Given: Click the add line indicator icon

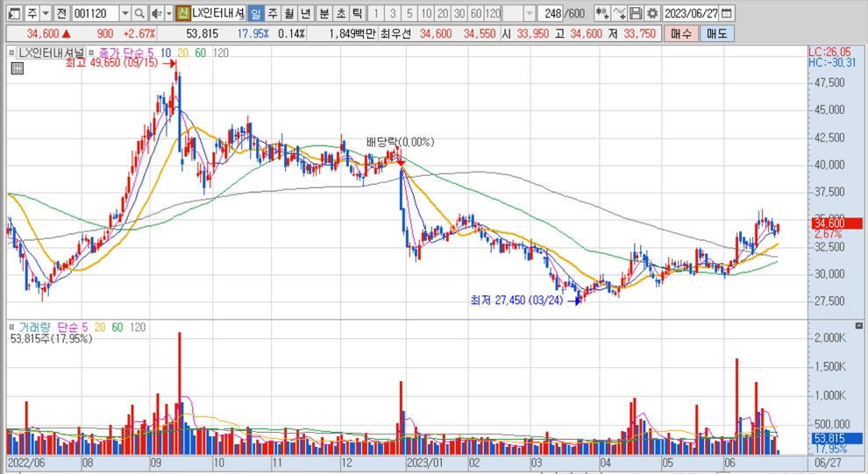Looking at the screenshot, I should (620, 14).
